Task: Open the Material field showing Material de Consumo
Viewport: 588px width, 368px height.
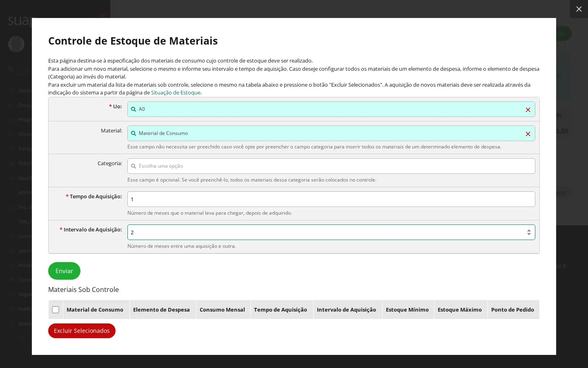Action: click(x=331, y=133)
